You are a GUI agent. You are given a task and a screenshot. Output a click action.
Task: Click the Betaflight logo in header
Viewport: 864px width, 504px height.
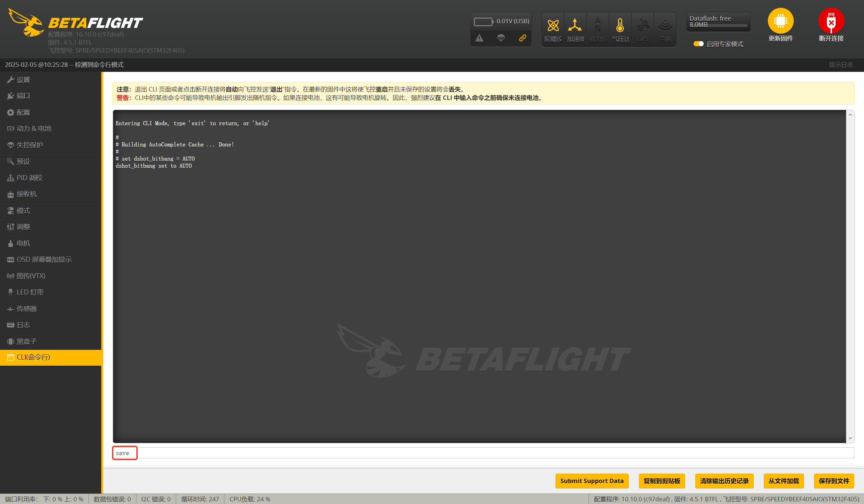pyautogui.click(x=75, y=23)
